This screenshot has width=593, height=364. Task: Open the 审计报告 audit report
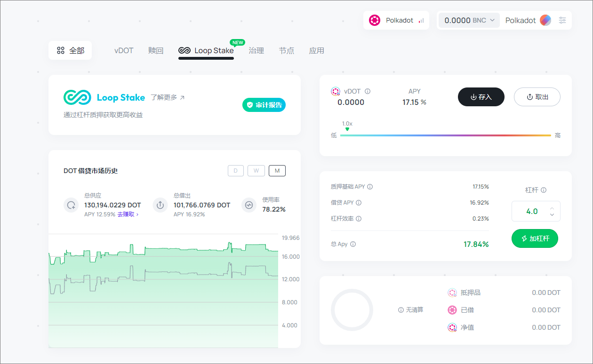[x=264, y=105]
